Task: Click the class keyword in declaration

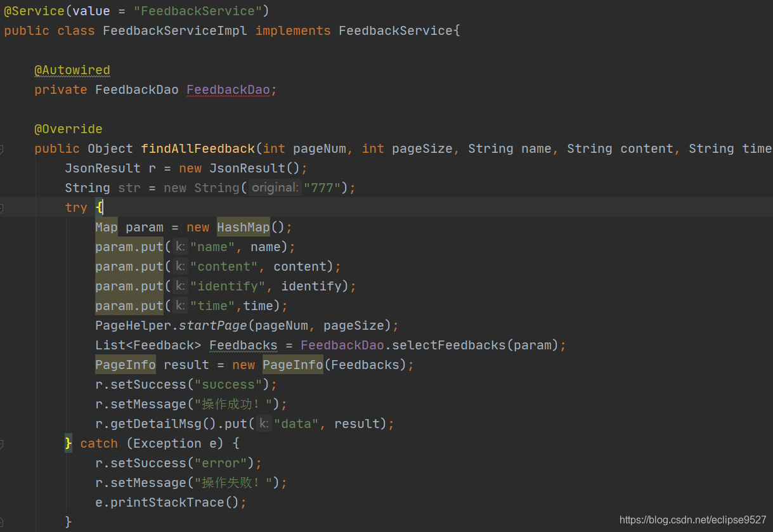Action: (x=76, y=30)
